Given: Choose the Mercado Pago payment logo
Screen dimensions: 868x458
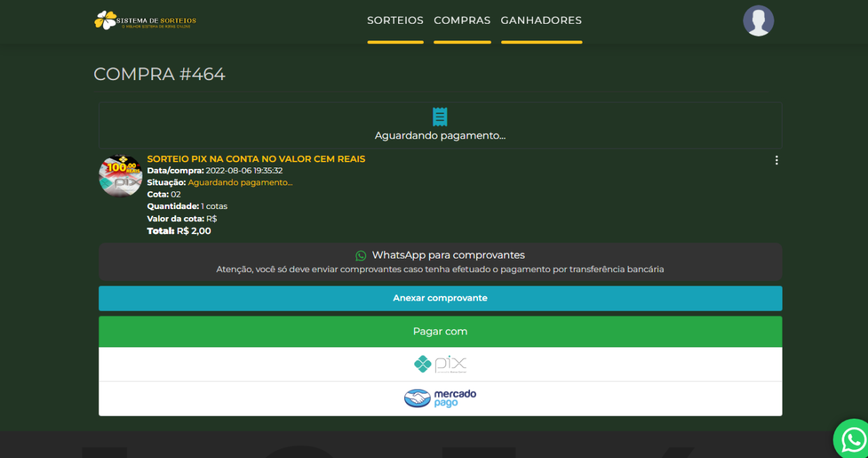Looking at the screenshot, I should click(440, 398).
